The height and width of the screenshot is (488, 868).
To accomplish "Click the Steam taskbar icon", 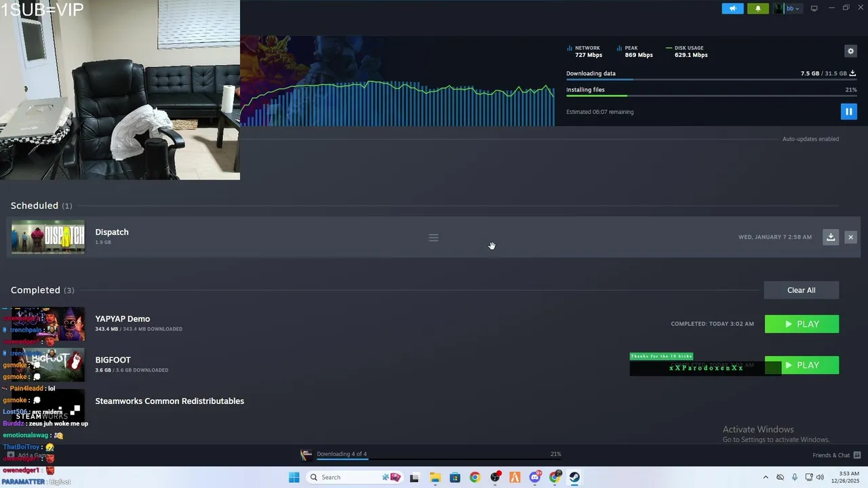I will tap(574, 477).
